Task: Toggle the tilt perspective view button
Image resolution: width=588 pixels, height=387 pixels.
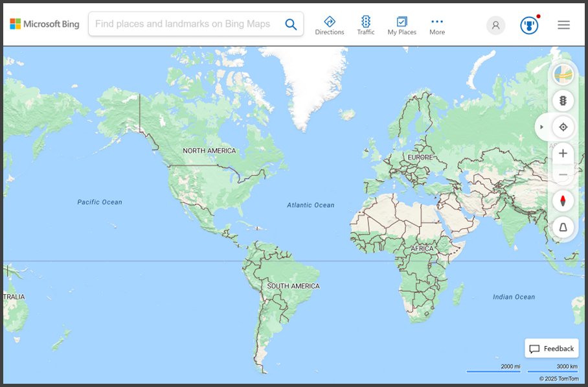Action: (x=563, y=227)
